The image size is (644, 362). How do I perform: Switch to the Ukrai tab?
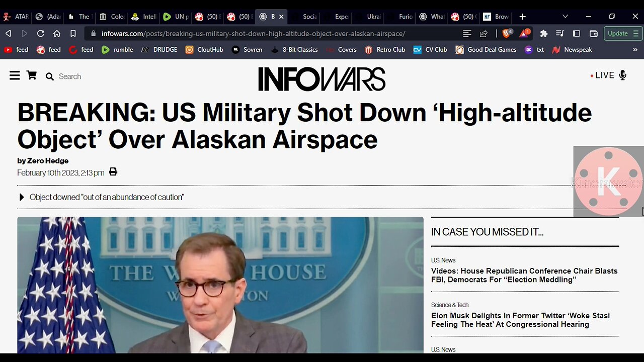pos(367,17)
